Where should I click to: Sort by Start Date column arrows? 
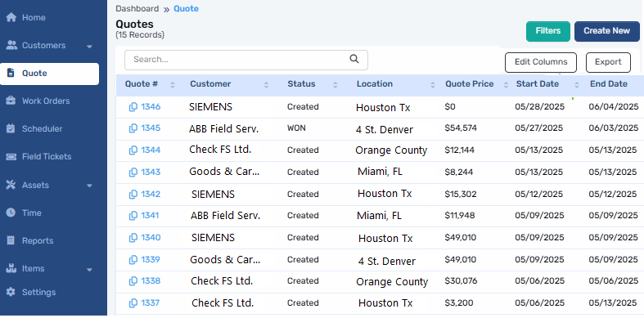click(577, 85)
